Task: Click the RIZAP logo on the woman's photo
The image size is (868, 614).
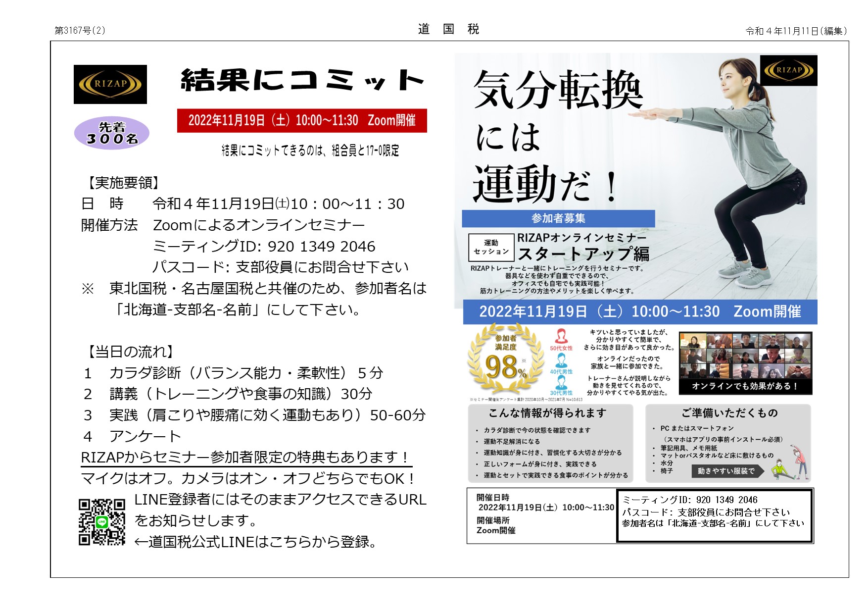Action: pyautogui.click(x=789, y=70)
